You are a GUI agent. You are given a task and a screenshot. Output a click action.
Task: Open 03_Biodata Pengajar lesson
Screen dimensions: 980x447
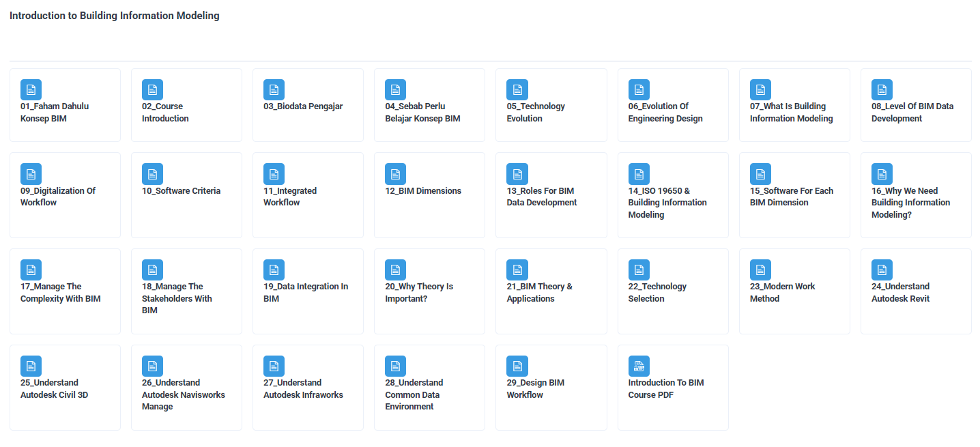[x=303, y=106]
